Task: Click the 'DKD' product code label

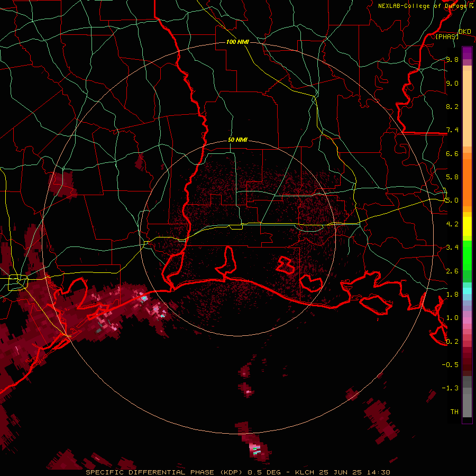Action: click(x=465, y=31)
